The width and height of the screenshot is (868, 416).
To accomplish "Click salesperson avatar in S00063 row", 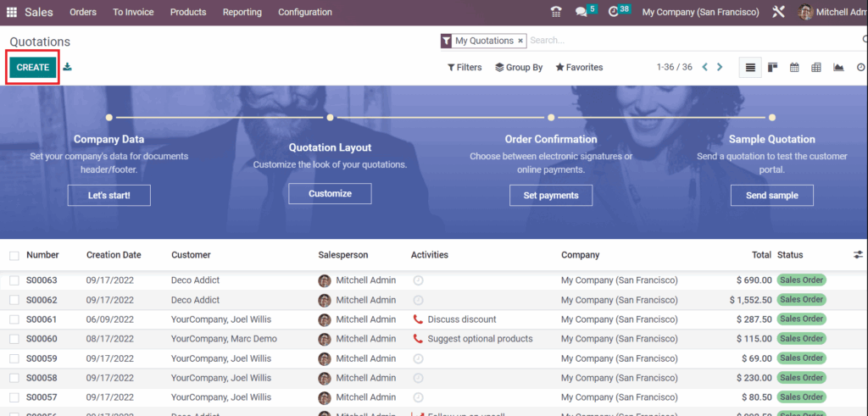I will (x=325, y=280).
